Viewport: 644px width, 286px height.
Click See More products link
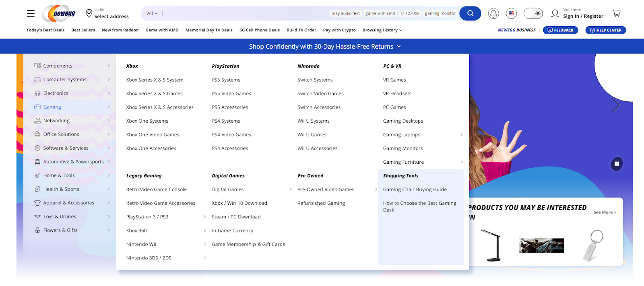click(x=605, y=212)
